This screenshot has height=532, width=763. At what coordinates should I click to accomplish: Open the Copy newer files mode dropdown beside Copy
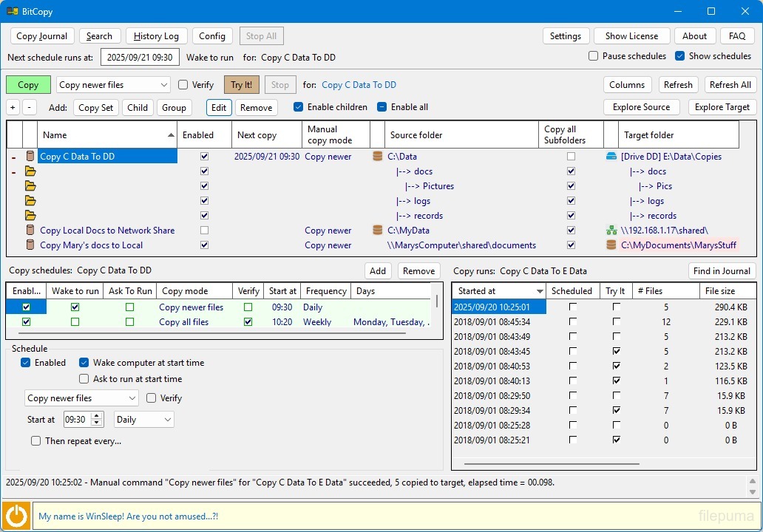(x=113, y=85)
